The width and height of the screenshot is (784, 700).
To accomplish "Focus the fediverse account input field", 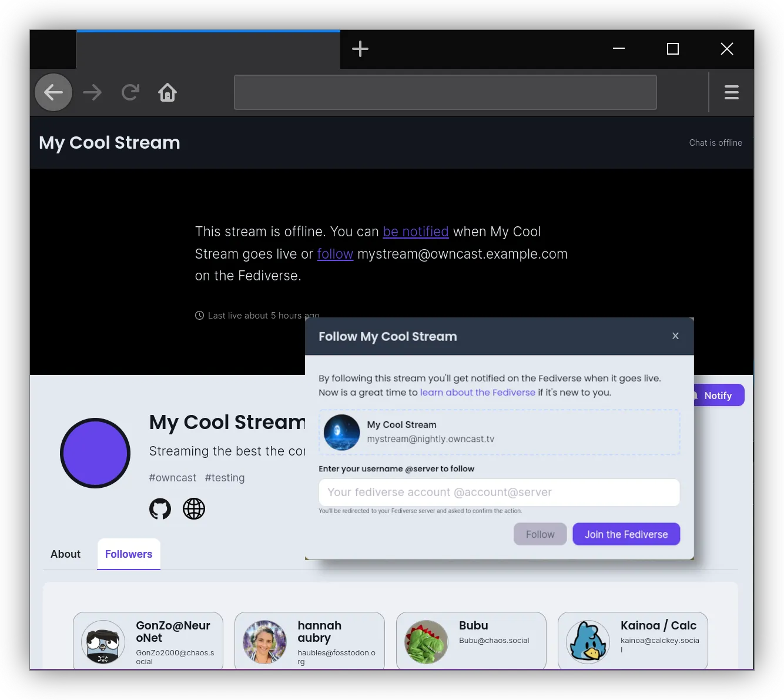I will pyautogui.click(x=499, y=493).
